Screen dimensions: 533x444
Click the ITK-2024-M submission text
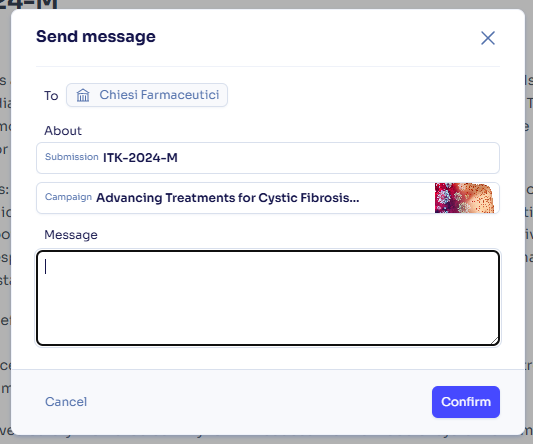tap(140, 158)
